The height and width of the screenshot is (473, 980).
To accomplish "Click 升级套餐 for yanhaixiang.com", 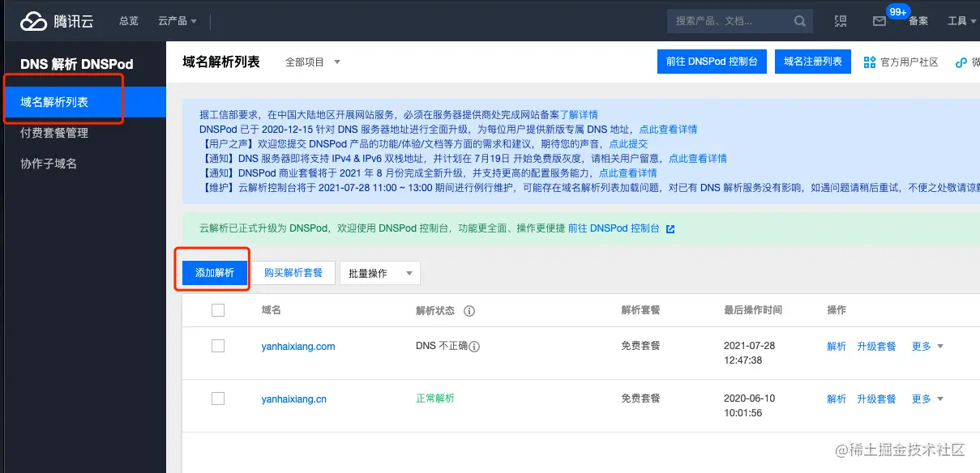I will [876, 346].
